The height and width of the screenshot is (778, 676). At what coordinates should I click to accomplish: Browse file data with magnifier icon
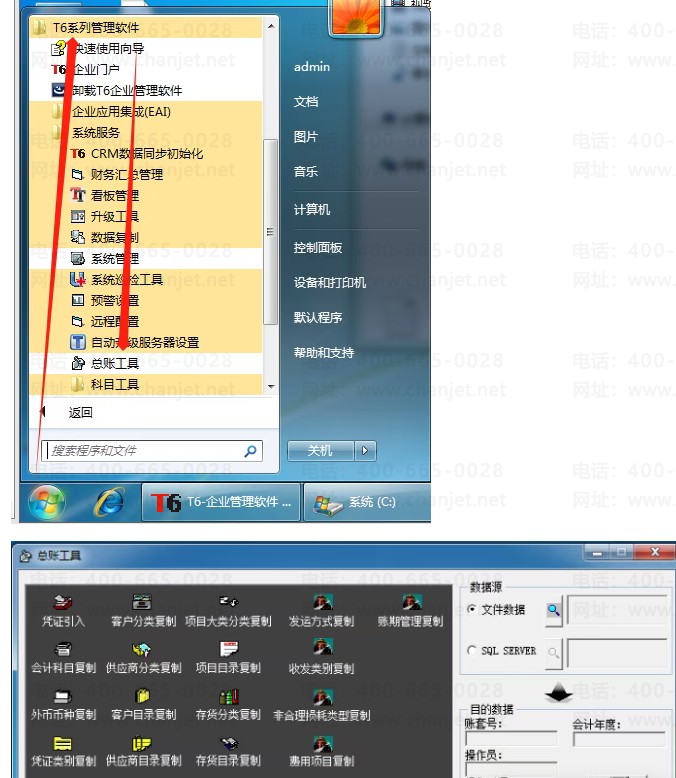pos(553,610)
